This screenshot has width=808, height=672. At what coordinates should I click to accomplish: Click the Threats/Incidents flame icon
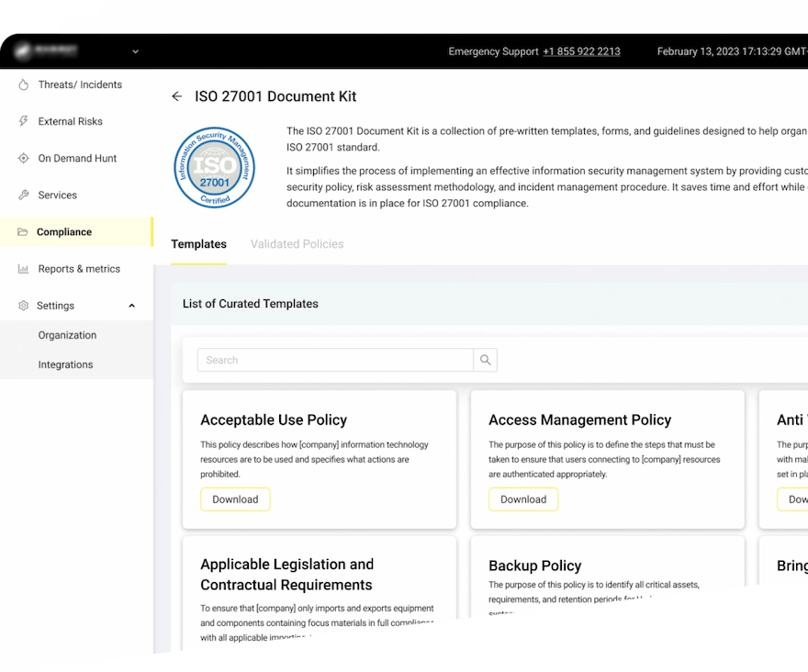[x=23, y=84]
